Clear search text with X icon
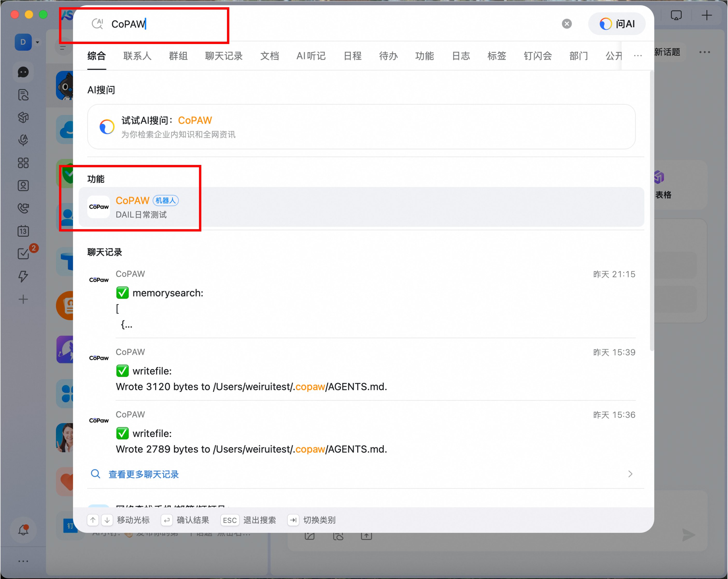Image resolution: width=728 pixels, height=579 pixels. (567, 24)
